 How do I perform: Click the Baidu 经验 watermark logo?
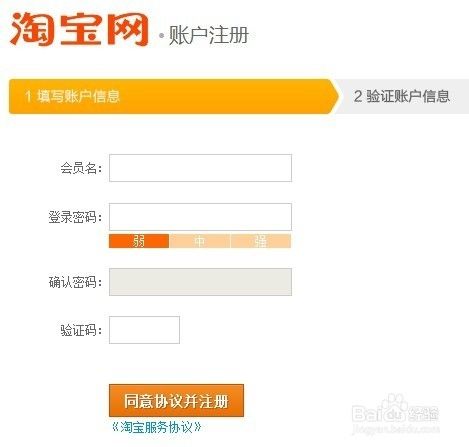pyautogui.click(x=395, y=410)
